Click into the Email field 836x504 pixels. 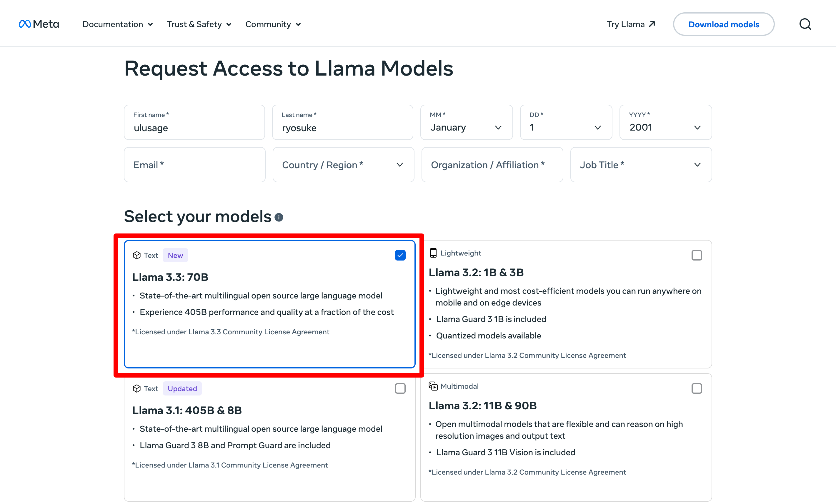pyautogui.click(x=194, y=165)
